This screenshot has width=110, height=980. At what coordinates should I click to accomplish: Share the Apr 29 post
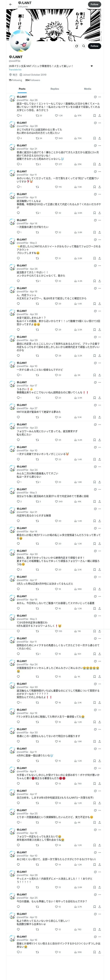pyautogui.click(x=99, y=138)
